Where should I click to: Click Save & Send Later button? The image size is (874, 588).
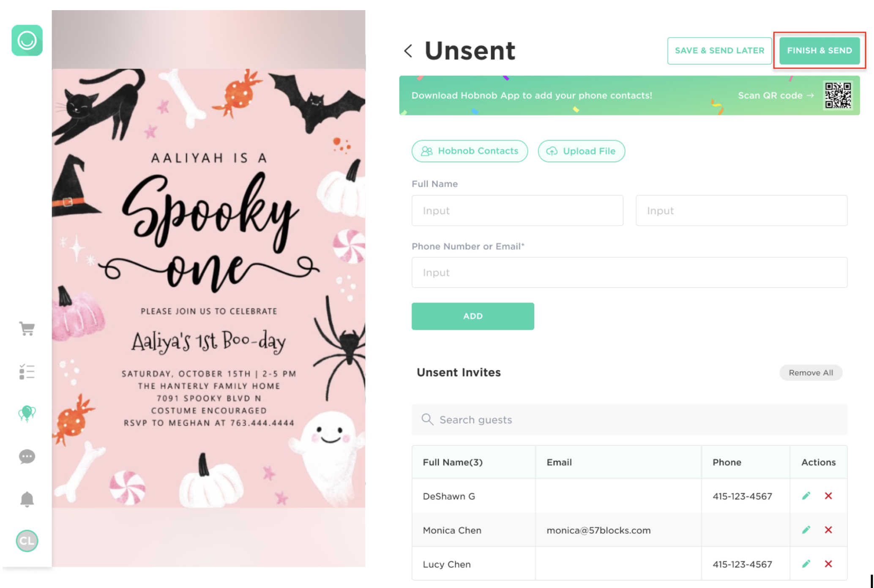[719, 51]
